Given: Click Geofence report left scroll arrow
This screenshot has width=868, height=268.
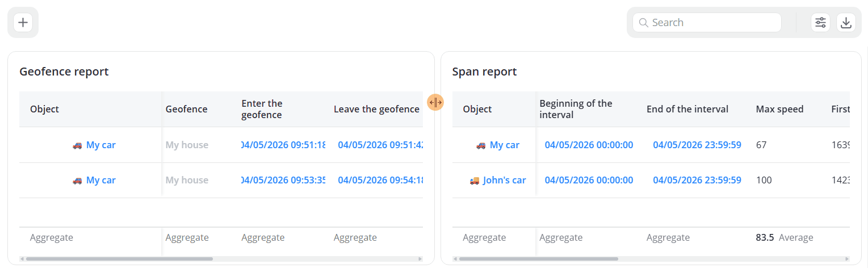Looking at the screenshot, I should [x=22, y=259].
